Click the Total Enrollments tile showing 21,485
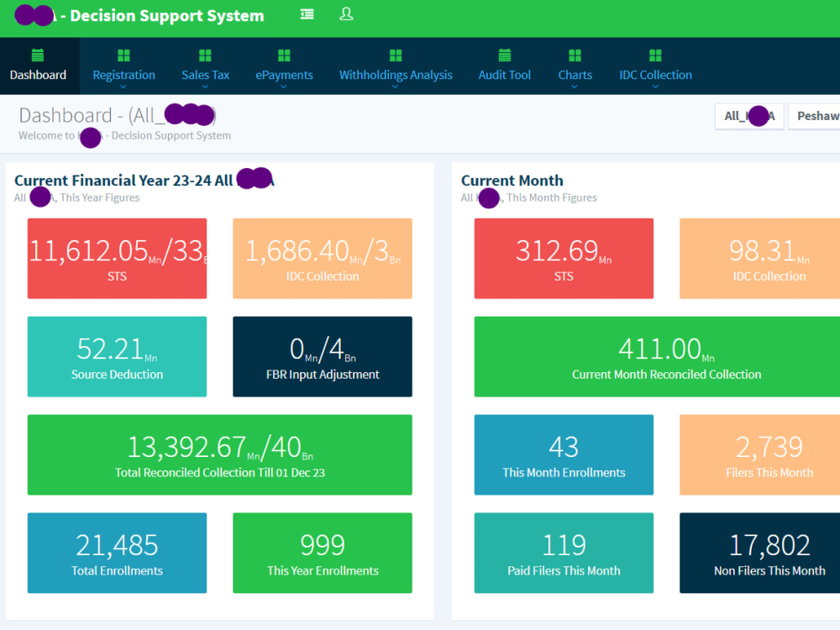 click(x=117, y=553)
